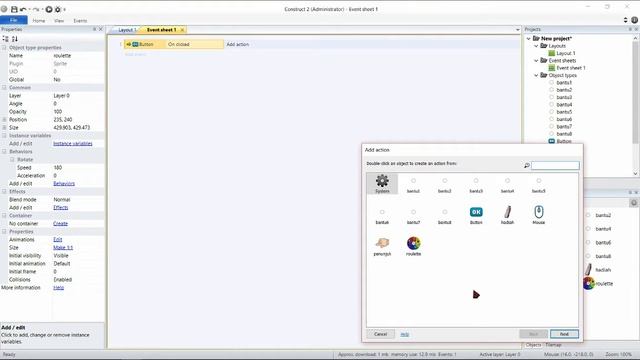Collapse the Rotate behavior group
Viewport: 640px width, 360px height.
click(12, 160)
